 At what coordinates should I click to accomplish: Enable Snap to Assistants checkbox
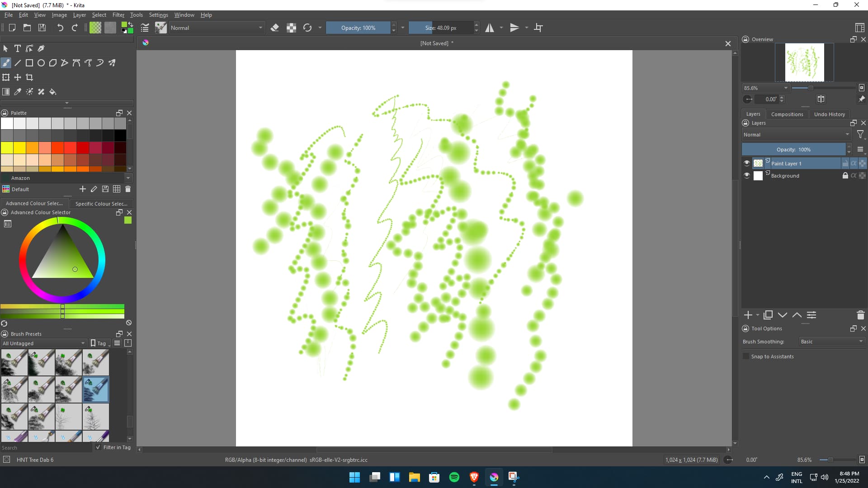(x=746, y=357)
